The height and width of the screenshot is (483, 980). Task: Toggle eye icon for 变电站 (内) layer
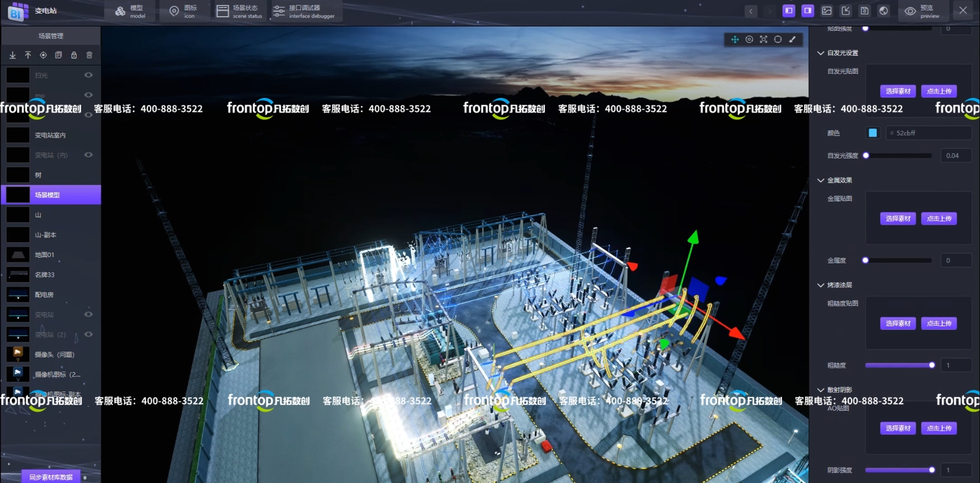coord(89,155)
